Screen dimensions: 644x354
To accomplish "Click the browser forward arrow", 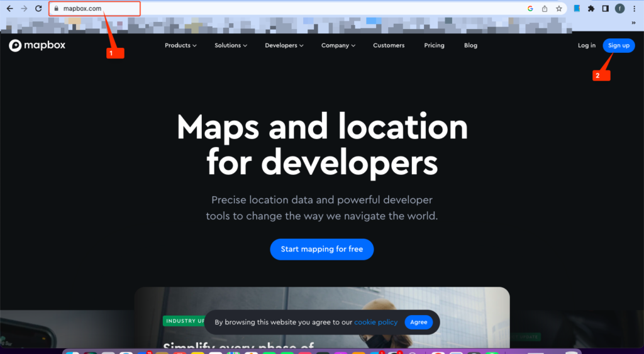I will 25,9.
